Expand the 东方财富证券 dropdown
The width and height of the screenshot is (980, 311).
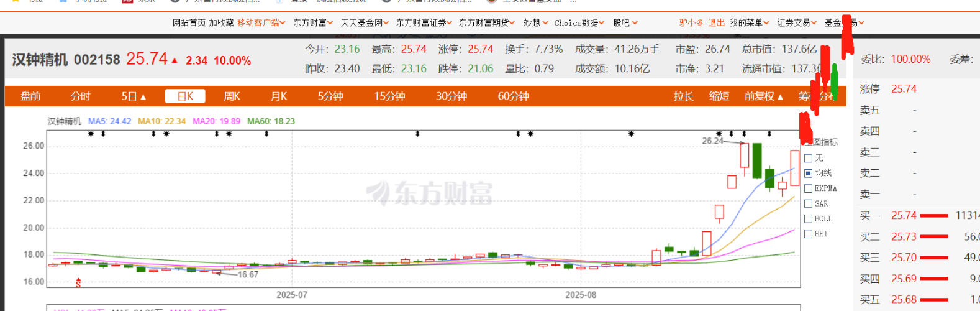tap(424, 22)
